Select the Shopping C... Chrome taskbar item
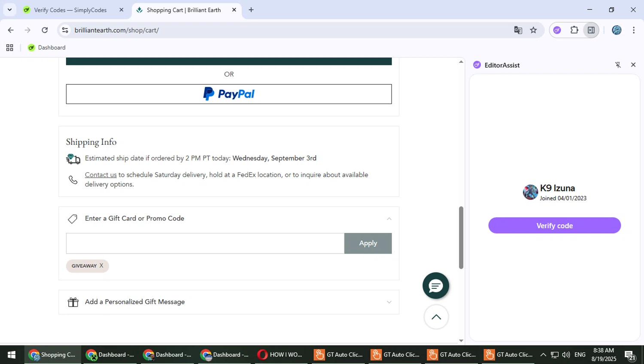 click(x=52, y=355)
